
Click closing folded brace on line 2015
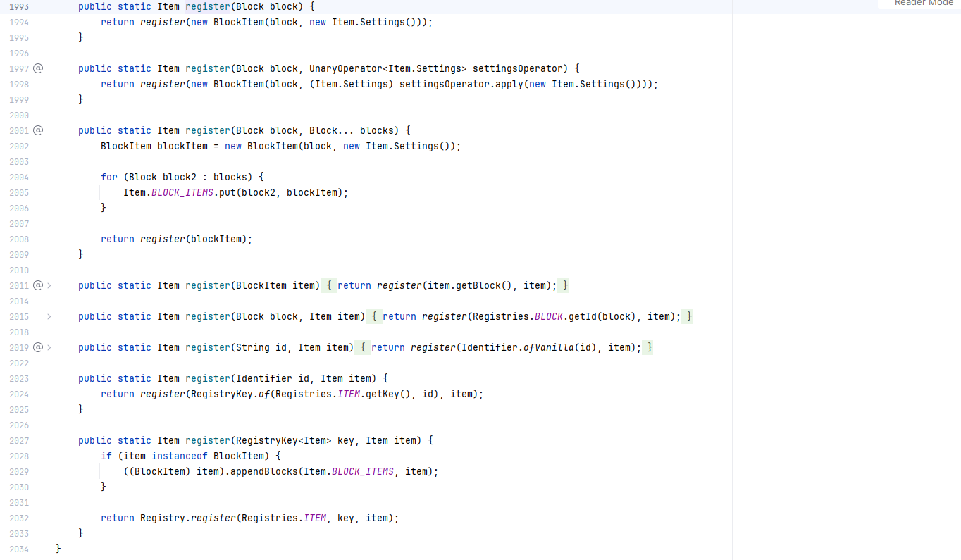tap(689, 316)
